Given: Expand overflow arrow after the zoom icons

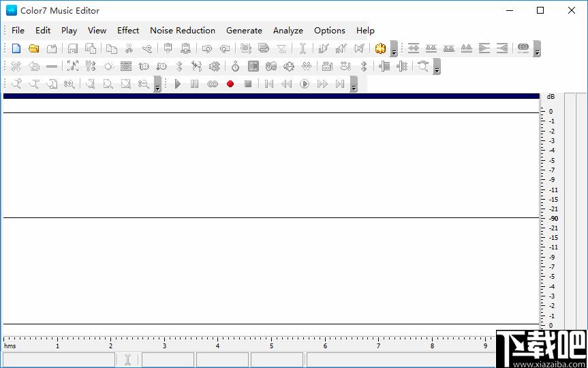Looking at the screenshot, I should coord(157,84).
